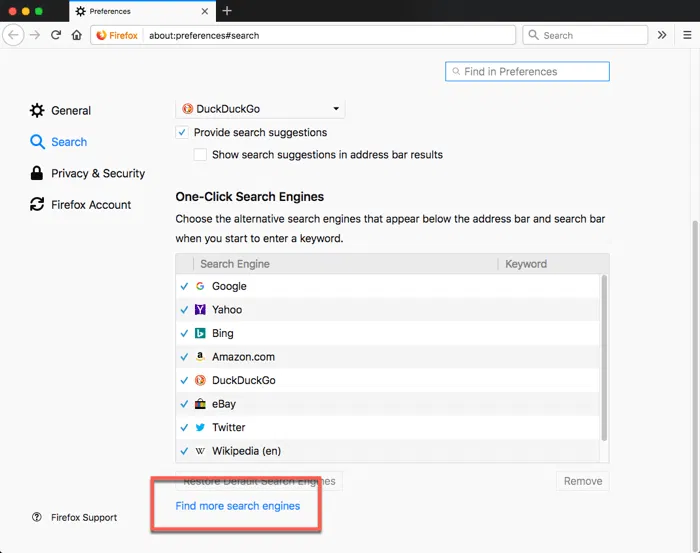Open the Home page icon
Image resolution: width=700 pixels, height=553 pixels.
pyautogui.click(x=77, y=35)
